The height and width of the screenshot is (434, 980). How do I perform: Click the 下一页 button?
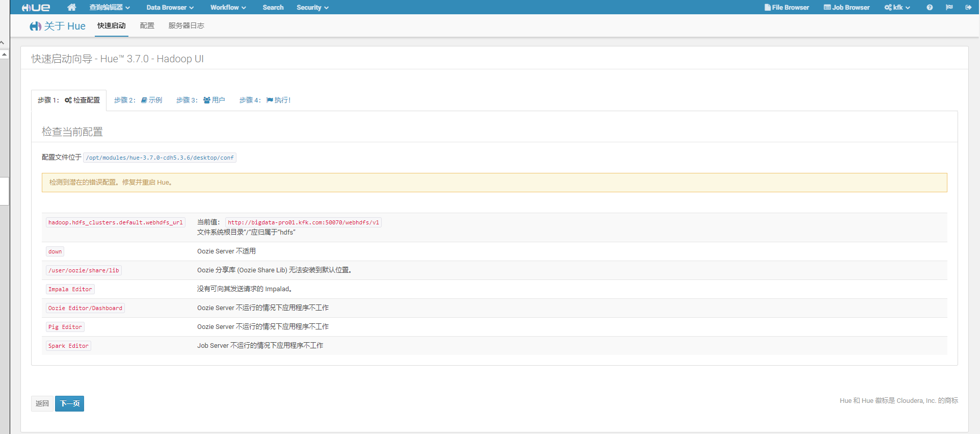click(70, 403)
